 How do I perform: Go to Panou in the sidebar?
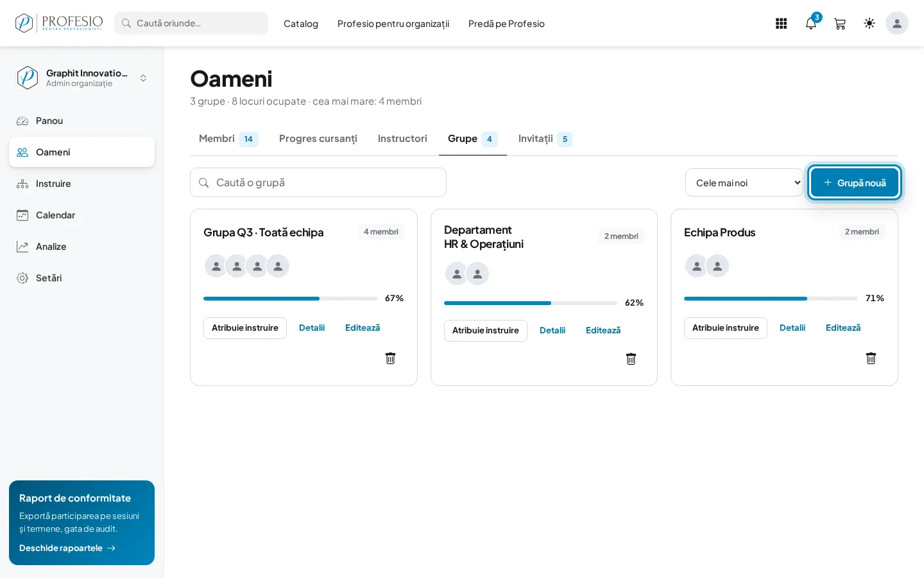point(81,121)
